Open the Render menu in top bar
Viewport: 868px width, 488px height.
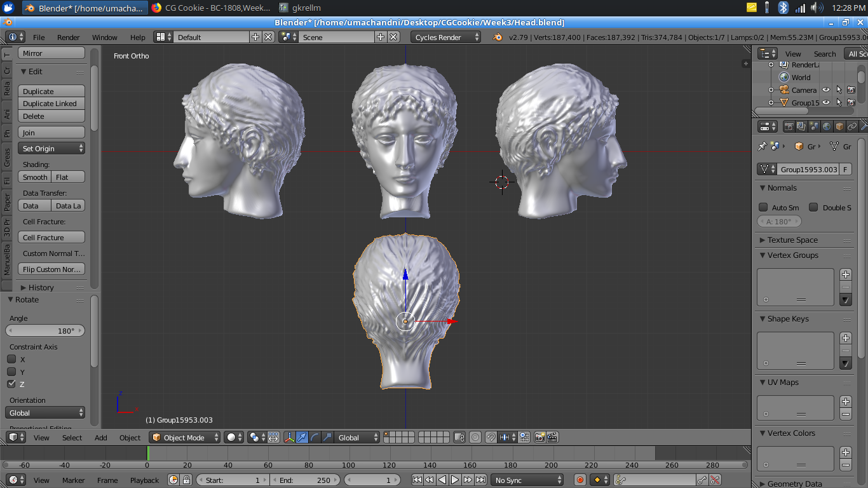pos(68,37)
